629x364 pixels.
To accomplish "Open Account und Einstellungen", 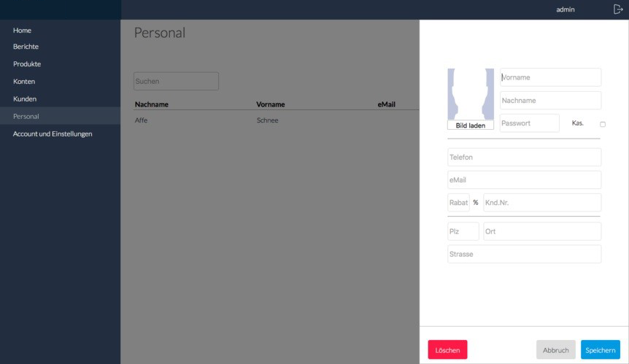I will coord(53,134).
